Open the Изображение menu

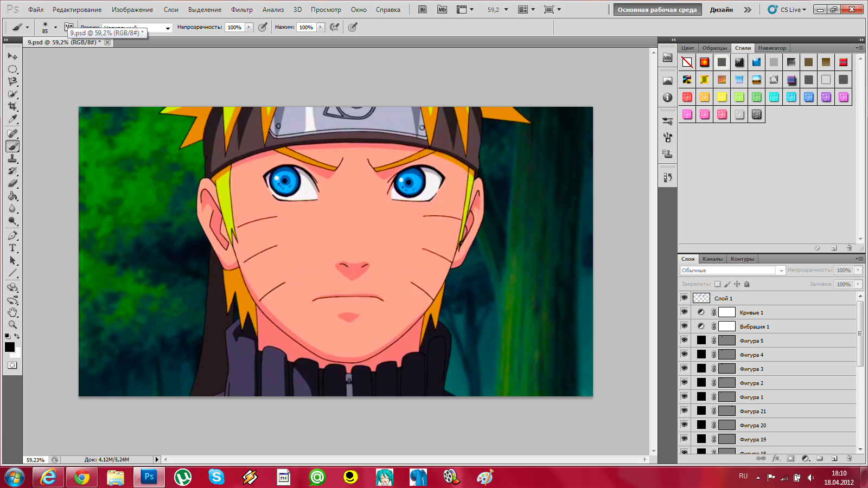(x=132, y=10)
